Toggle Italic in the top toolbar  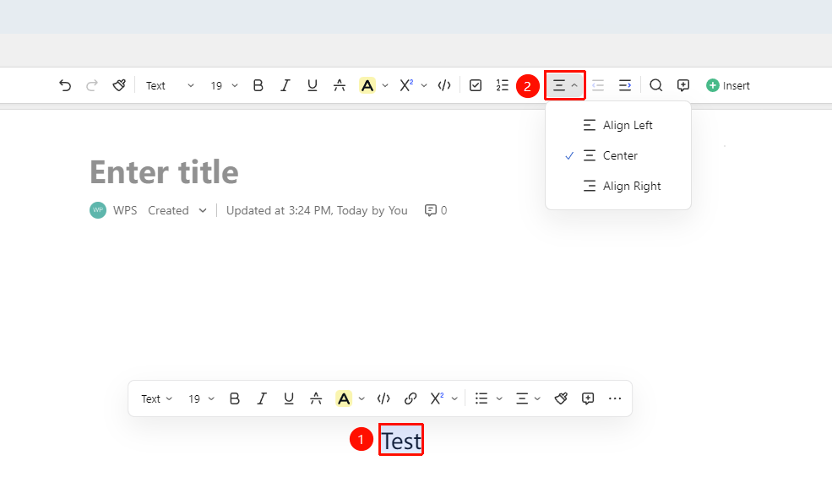click(285, 85)
